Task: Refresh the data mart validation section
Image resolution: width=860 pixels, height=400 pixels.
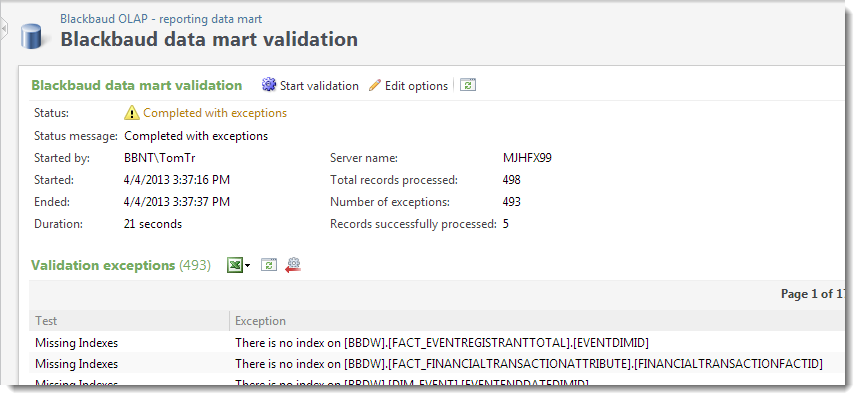Action: pos(467,85)
